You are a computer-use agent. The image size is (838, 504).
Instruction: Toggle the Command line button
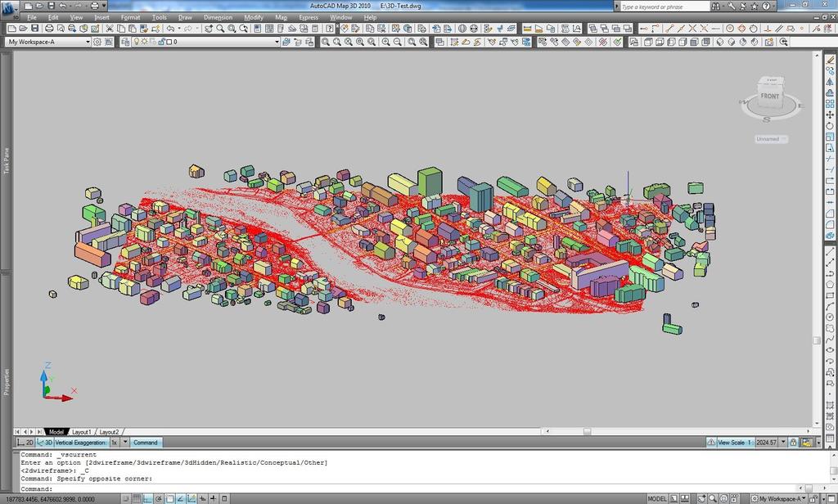coord(146,443)
